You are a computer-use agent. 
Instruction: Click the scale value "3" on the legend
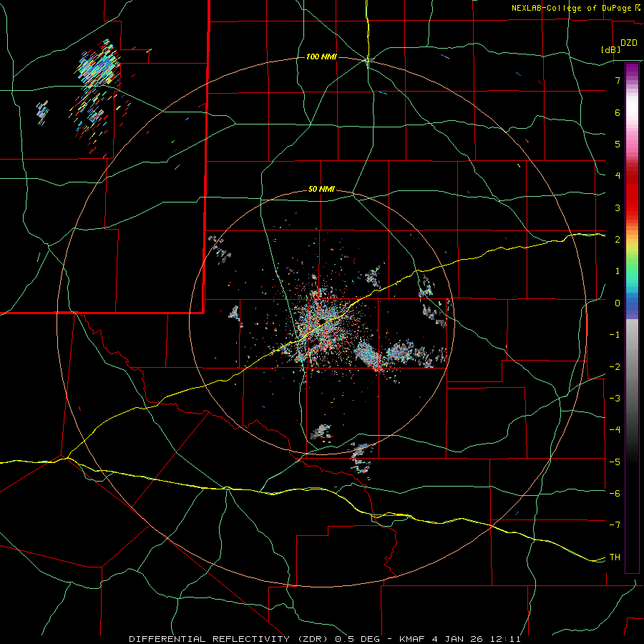coord(618,208)
